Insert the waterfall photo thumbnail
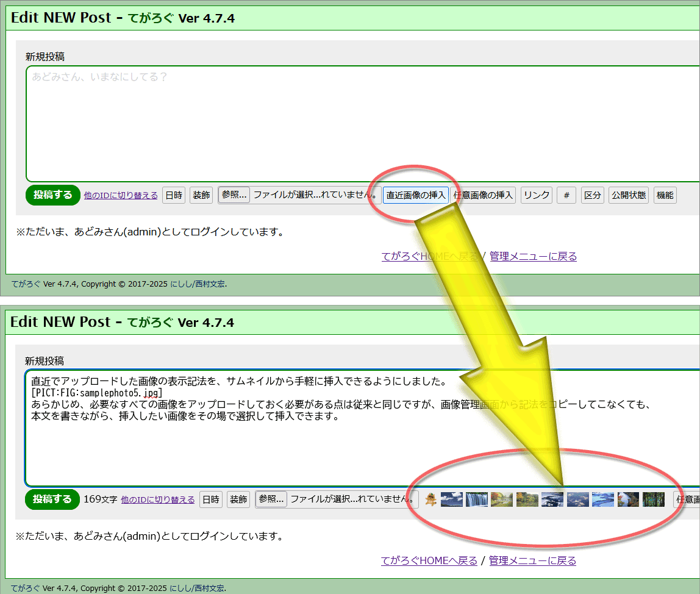The image size is (700, 594). 477,499
